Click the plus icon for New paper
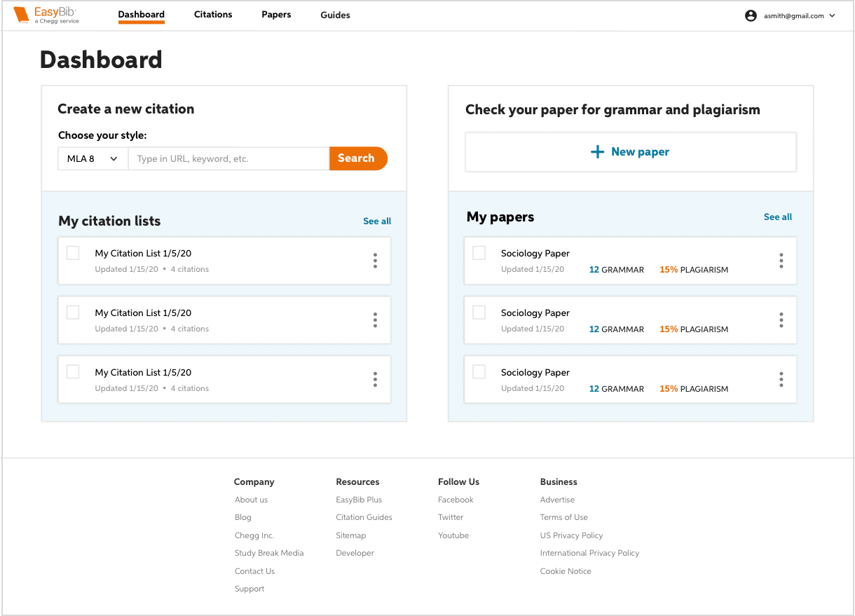This screenshot has height=616, width=855. 597,152
